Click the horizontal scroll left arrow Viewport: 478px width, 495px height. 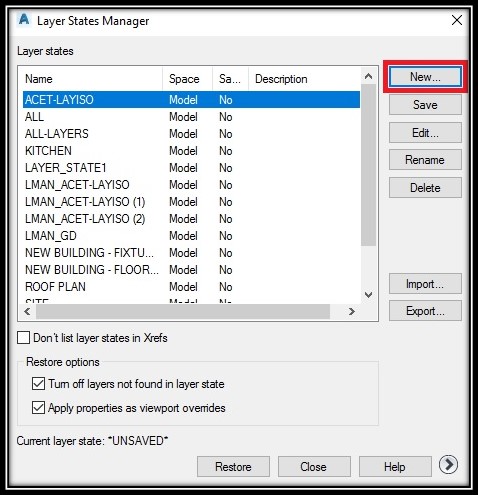(27, 311)
